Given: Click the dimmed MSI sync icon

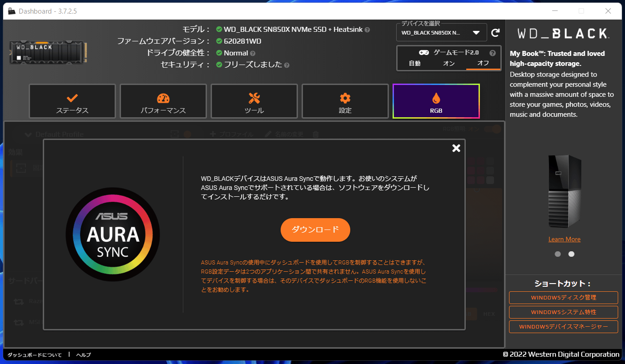Looking at the screenshot, I should coord(19,323).
